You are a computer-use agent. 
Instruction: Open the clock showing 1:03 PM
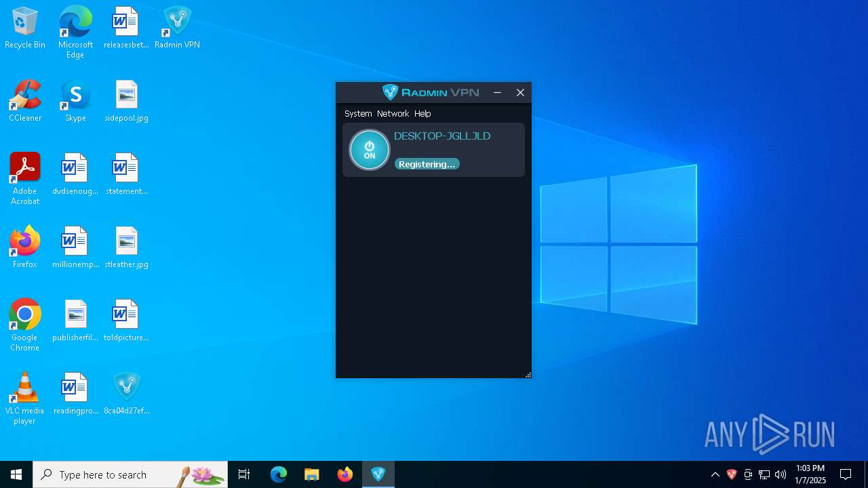click(x=810, y=474)
